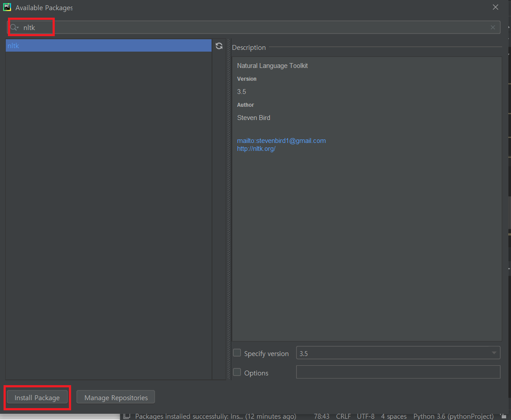
Task: Enable the Specify version checkbox
Action: [x=237, y=353]
